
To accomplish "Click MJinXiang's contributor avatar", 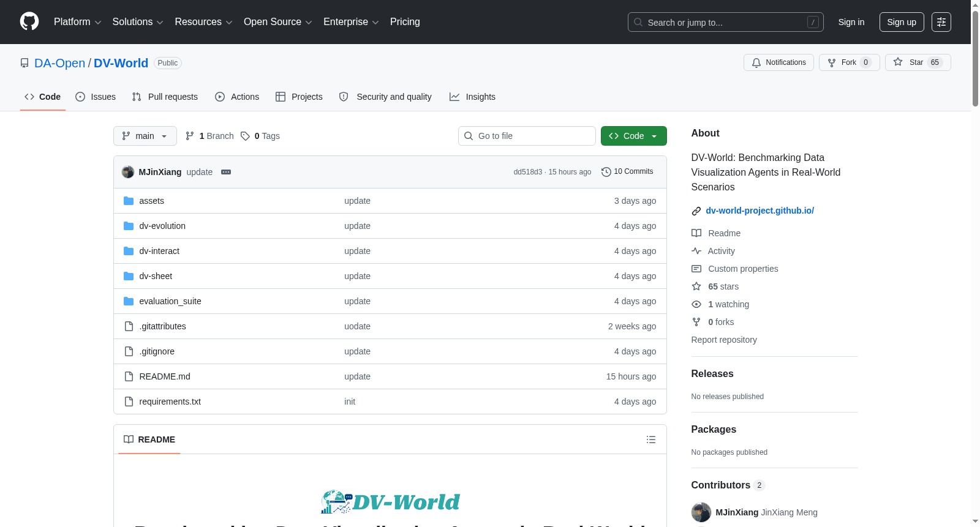I will 701,512.
